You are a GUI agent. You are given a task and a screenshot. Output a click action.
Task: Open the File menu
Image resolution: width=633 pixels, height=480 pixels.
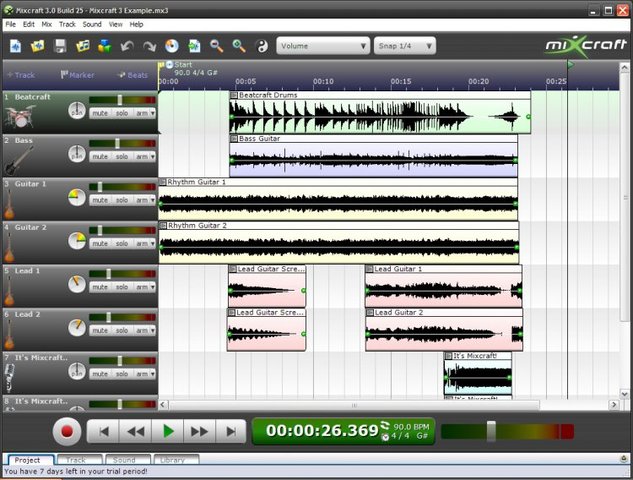point(10,24)
